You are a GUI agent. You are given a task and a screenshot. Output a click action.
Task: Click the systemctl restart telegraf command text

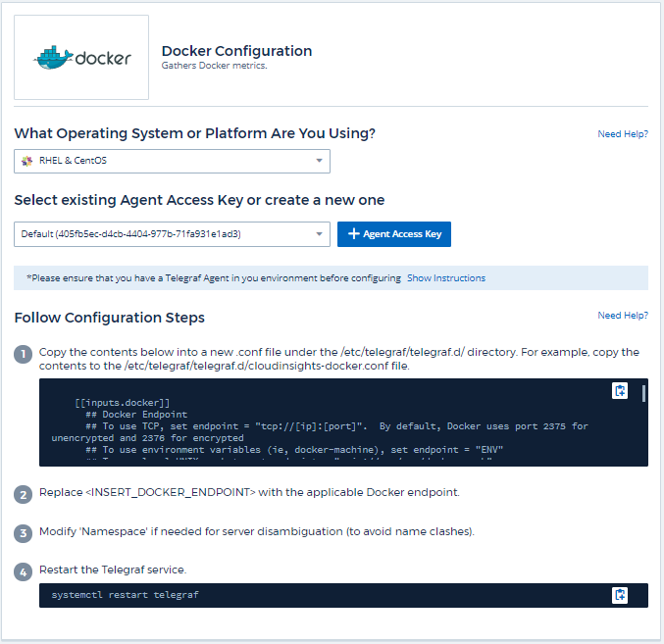[125, 595]
